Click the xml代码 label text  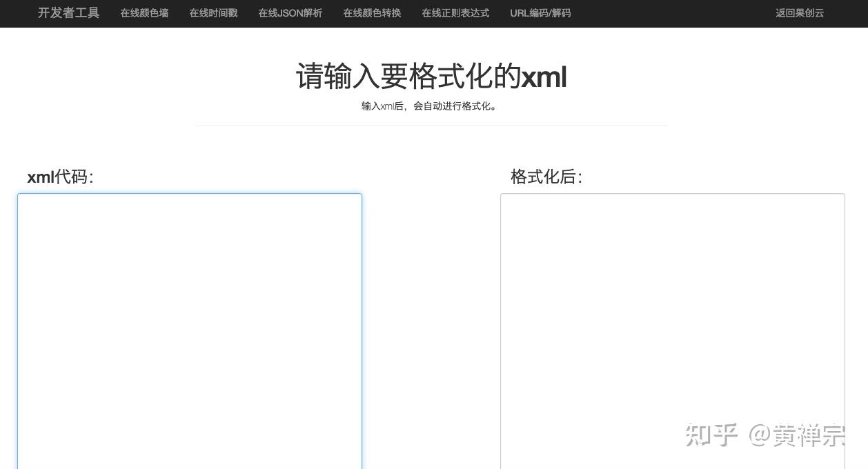point(60,177)
